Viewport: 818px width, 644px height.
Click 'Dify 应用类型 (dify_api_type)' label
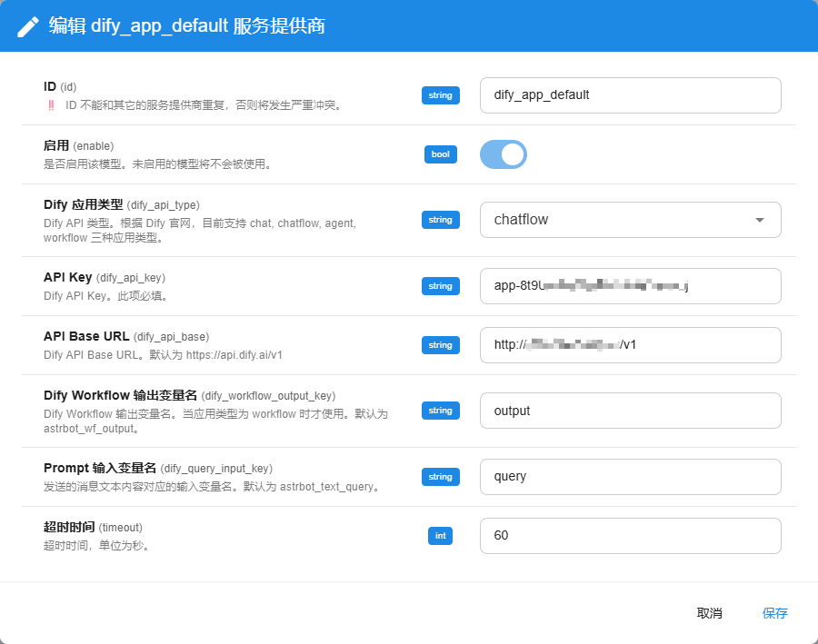coord(122,204)
